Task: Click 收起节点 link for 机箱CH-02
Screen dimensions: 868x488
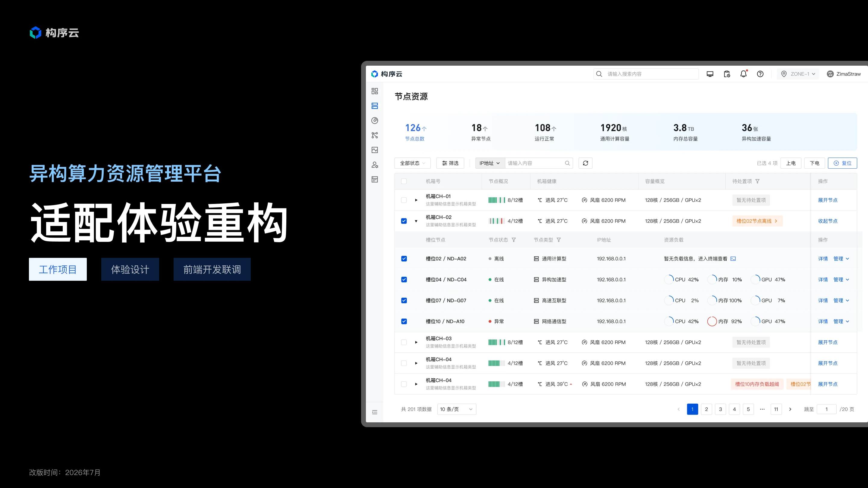Action: pos(828,221)
